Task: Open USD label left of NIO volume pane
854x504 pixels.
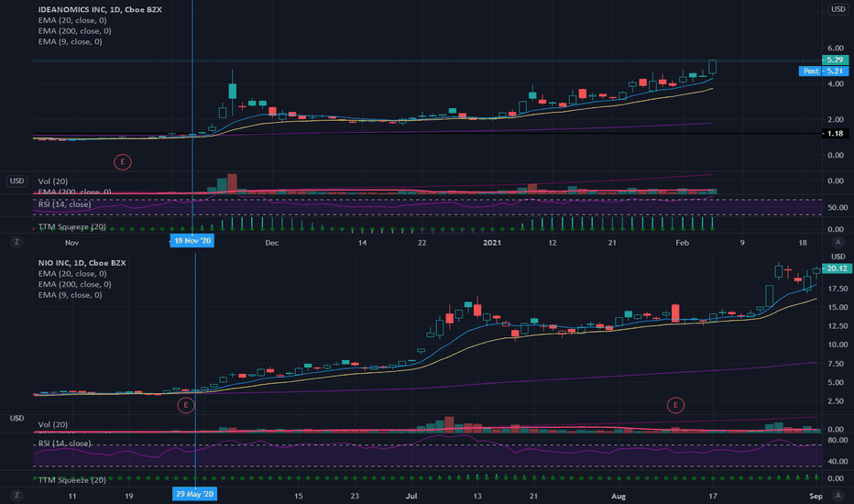Action: pos(16,418)
